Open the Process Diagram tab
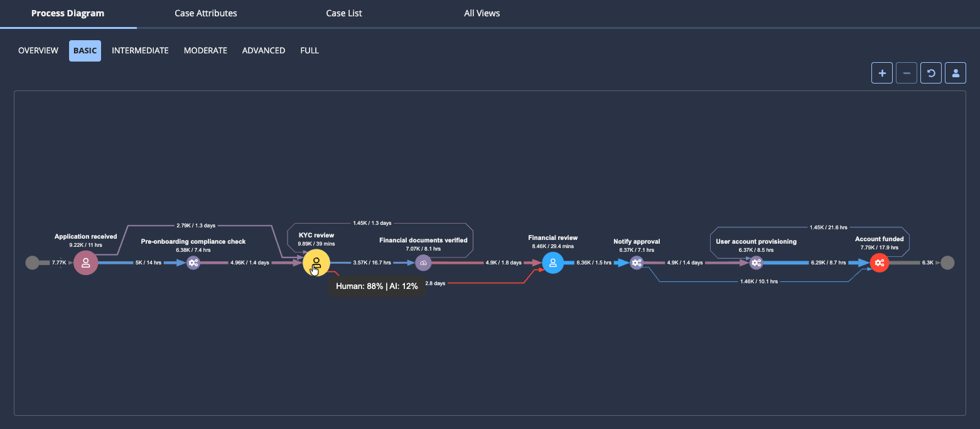 point(68,13)
